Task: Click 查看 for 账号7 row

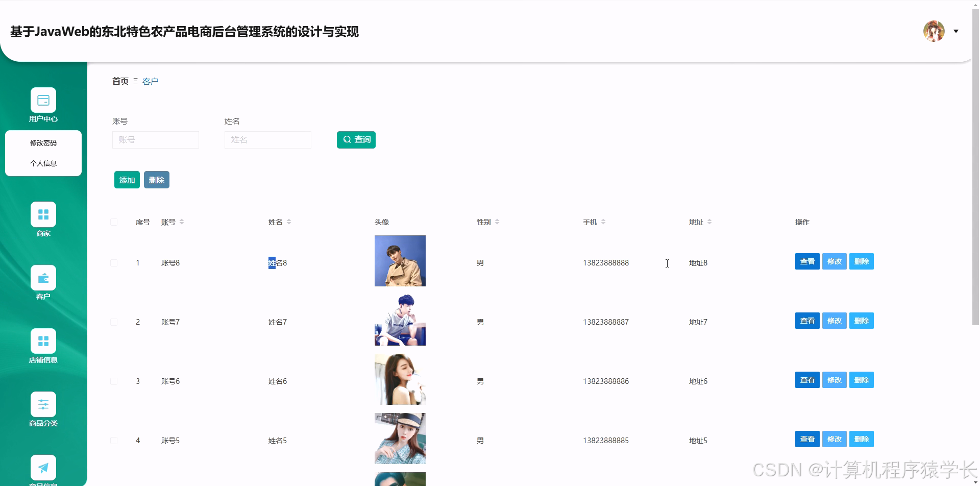Action: [807, 321]
